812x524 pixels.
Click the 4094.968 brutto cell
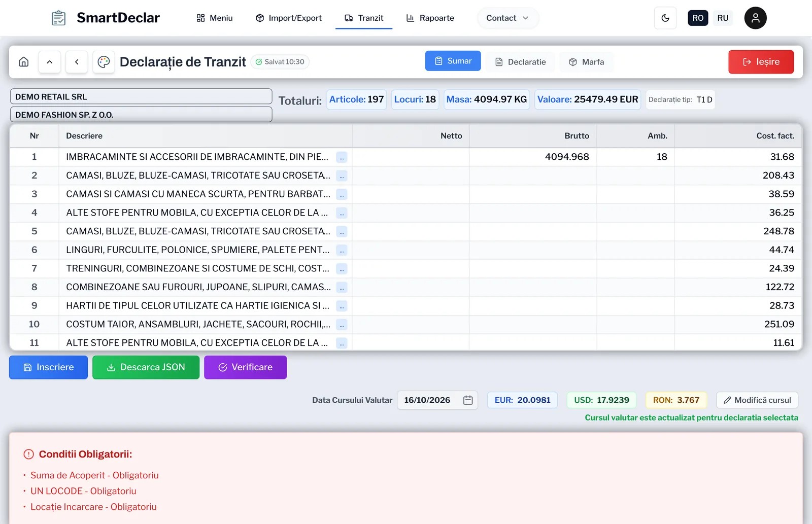tap(533, 157)
